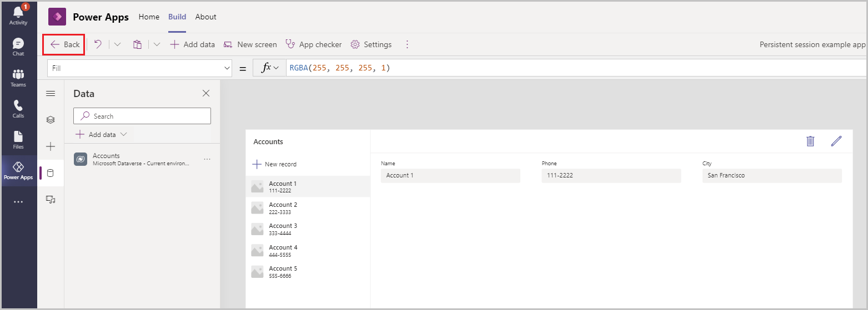Select Account 5 in the gallery
The height and width of the screenshot is (310, 868).
point(308,272)
